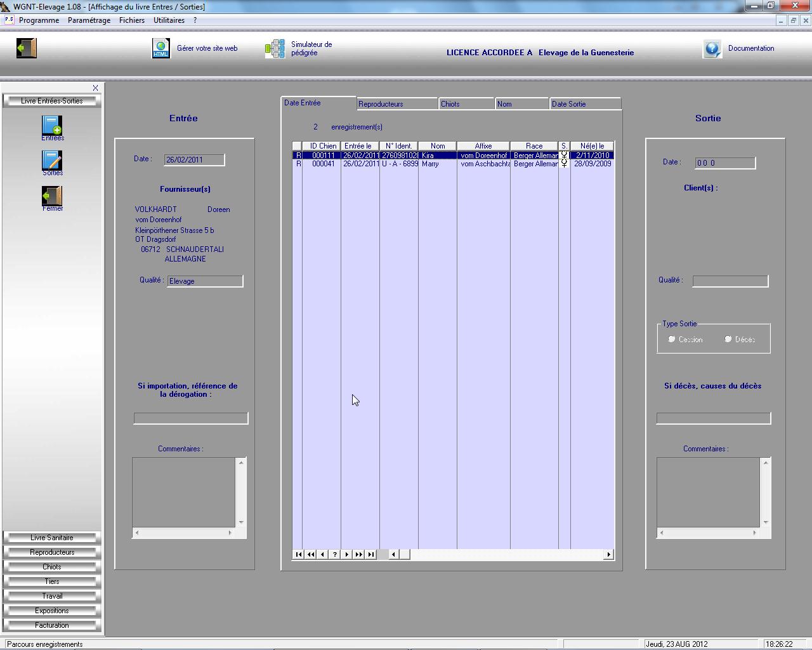Select the Cession radio button
Image resolution: width=812 pixels, height=650 pixels.
[672, 339]
